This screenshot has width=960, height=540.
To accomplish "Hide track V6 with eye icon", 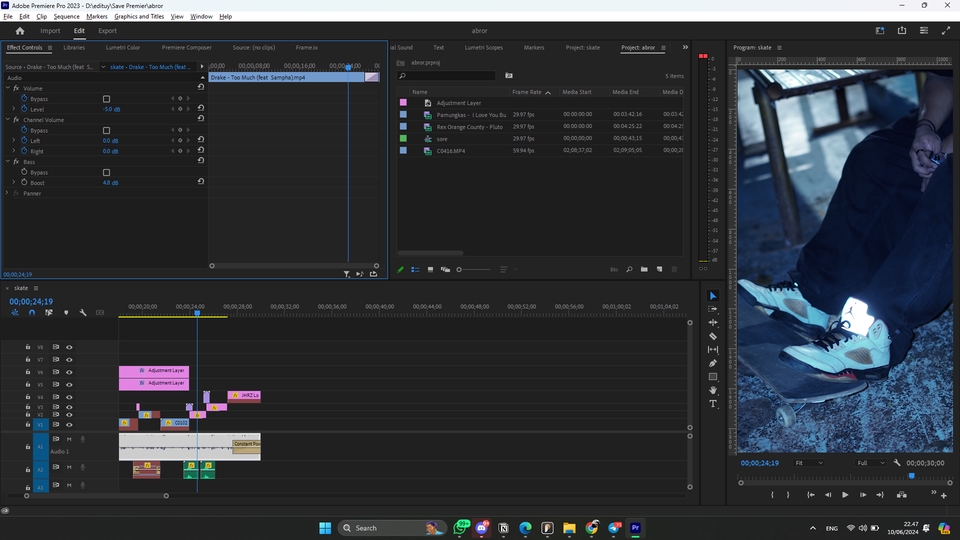I will (x=69, y=372).
